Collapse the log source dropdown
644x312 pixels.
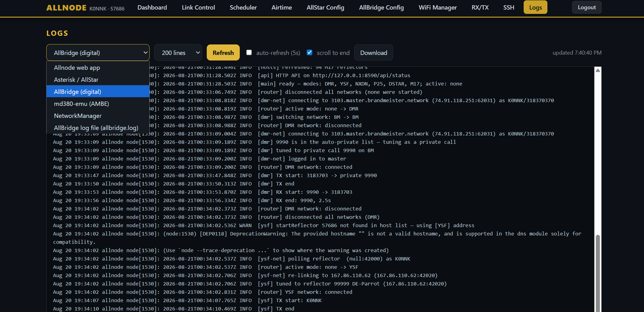(98, 53)
